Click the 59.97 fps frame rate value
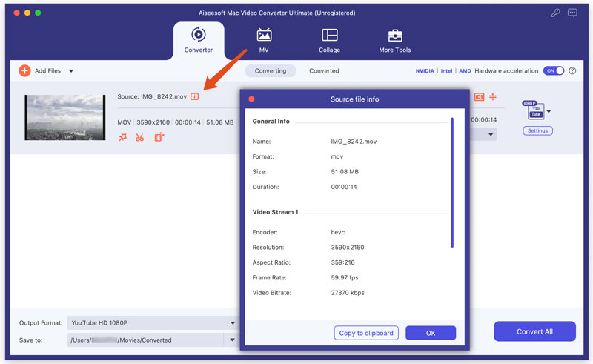The image size is (593, 364). click(345, 278)
